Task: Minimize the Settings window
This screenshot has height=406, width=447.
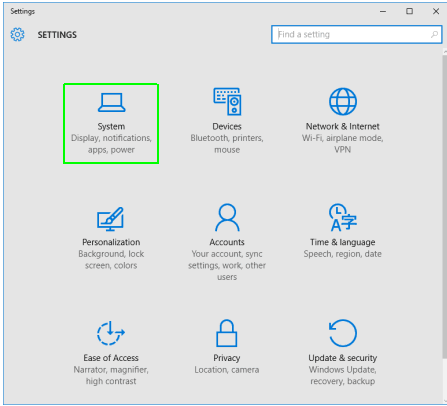Action: pyautogui.click(x=383, y=11)
